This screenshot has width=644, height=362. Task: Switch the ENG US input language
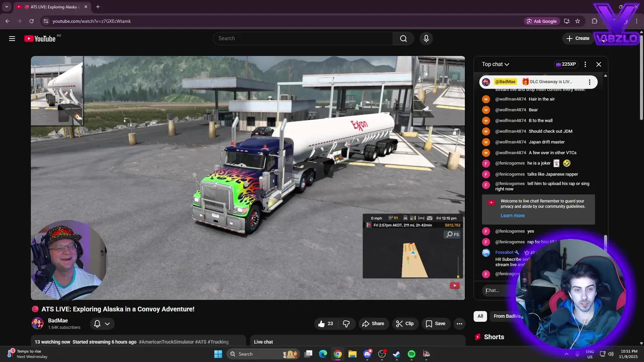[x=590, y=354]
